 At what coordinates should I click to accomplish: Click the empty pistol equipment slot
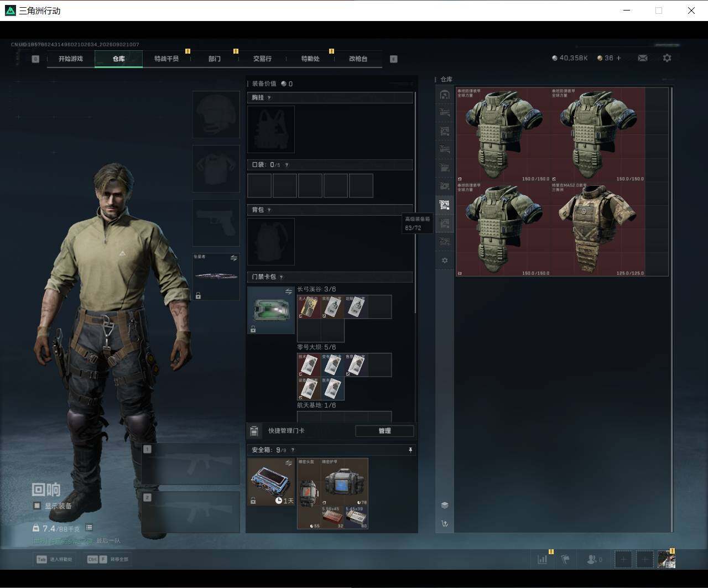[x=216, y=223]
